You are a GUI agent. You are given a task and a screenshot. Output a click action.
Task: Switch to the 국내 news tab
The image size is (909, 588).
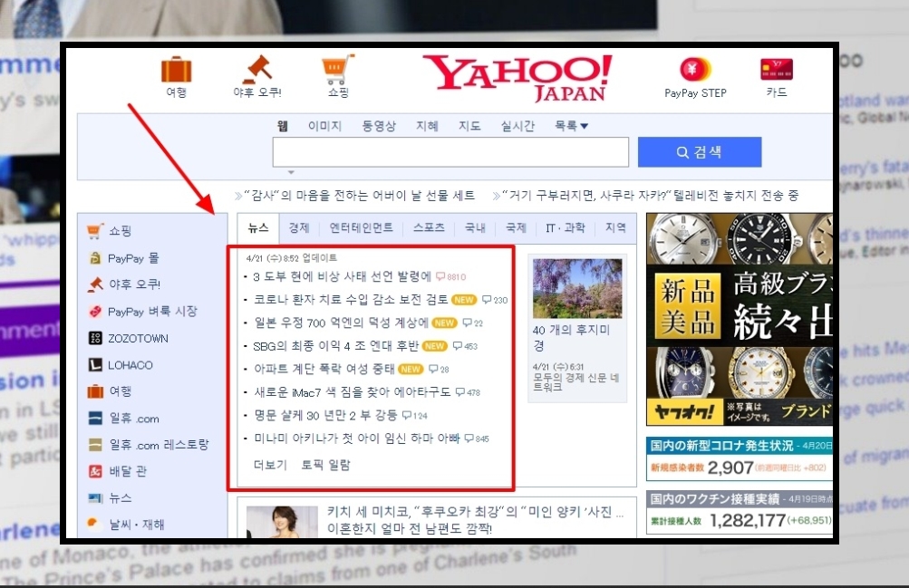476,227
